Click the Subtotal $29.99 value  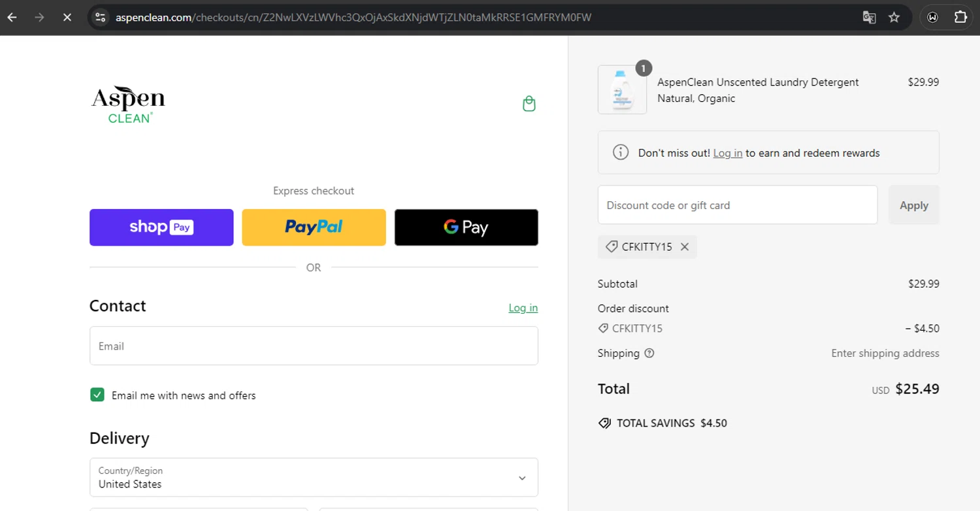click(924, 284)
